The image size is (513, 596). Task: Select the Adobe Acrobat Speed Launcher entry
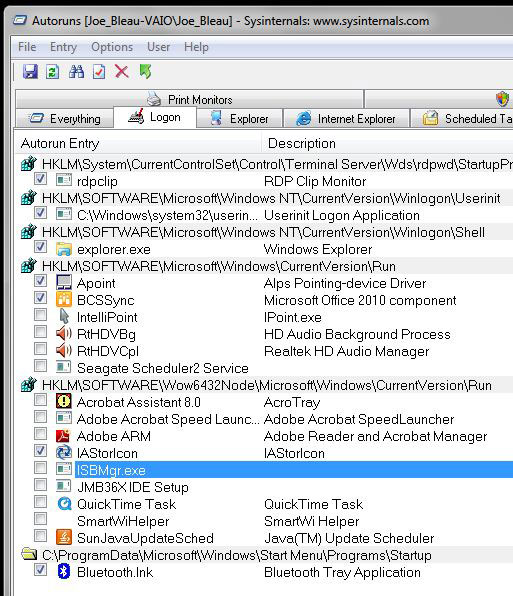[168, 419]
